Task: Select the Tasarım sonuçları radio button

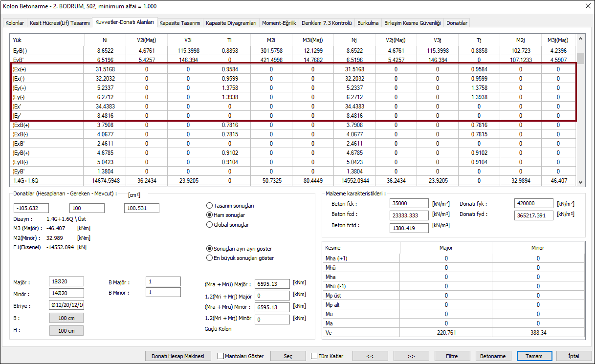Action: 210,206
